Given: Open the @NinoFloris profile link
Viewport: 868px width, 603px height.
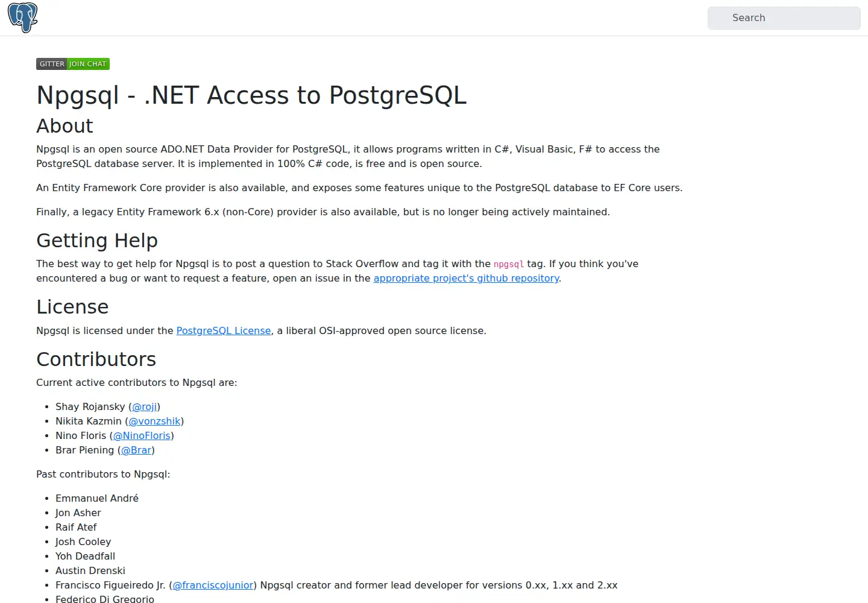Looking at the screenshot, I should coord(142,435).
